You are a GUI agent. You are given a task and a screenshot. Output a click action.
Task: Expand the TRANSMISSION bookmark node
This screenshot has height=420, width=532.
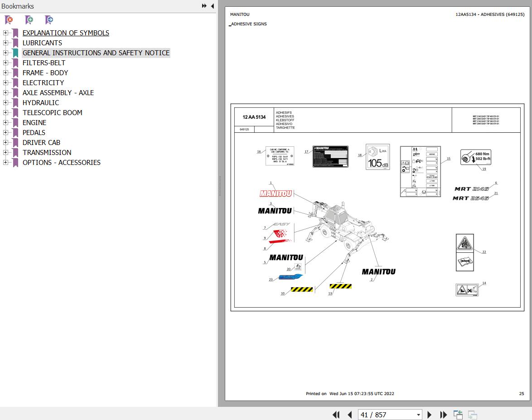tap(5, 152)
